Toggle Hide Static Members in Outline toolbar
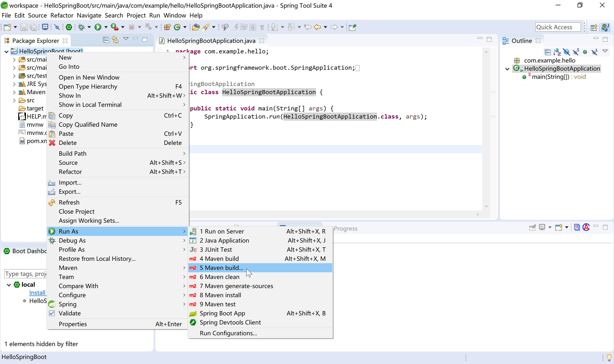This screenshot has width=614, height=364. [576, 52]
